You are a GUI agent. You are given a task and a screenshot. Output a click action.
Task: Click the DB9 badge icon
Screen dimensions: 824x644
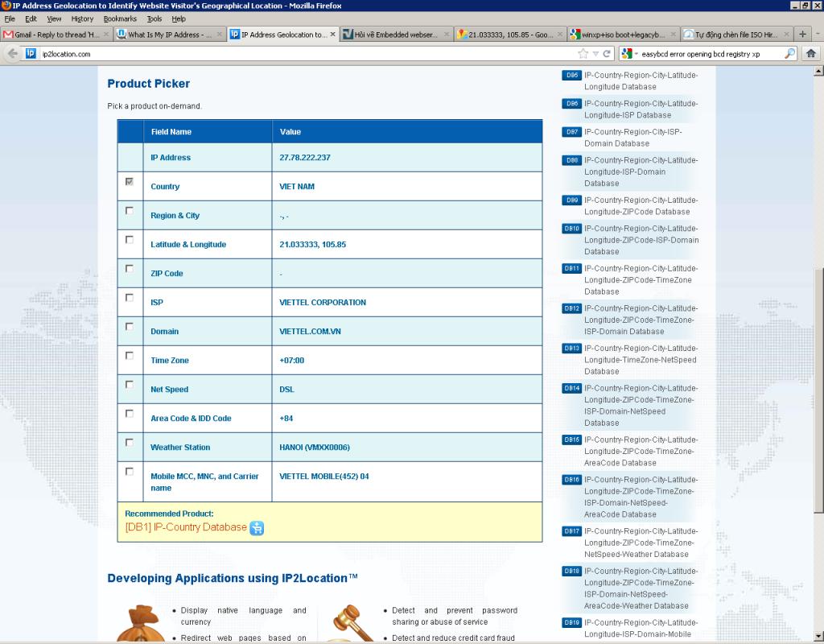click(571, 200)
